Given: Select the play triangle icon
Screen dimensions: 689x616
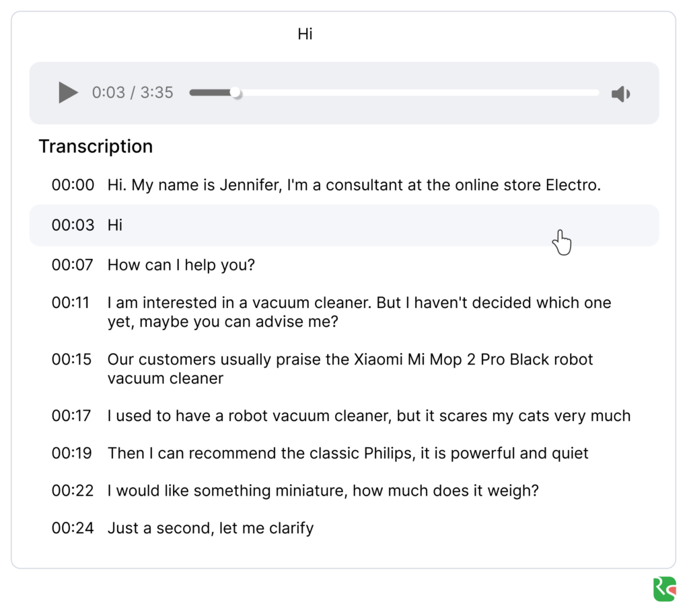Looking at the screenshot, I should (67, 93).
